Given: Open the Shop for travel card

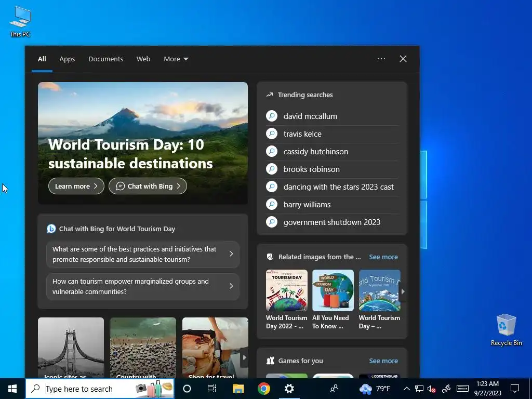Looking at the screenshot, I should 215,348.
